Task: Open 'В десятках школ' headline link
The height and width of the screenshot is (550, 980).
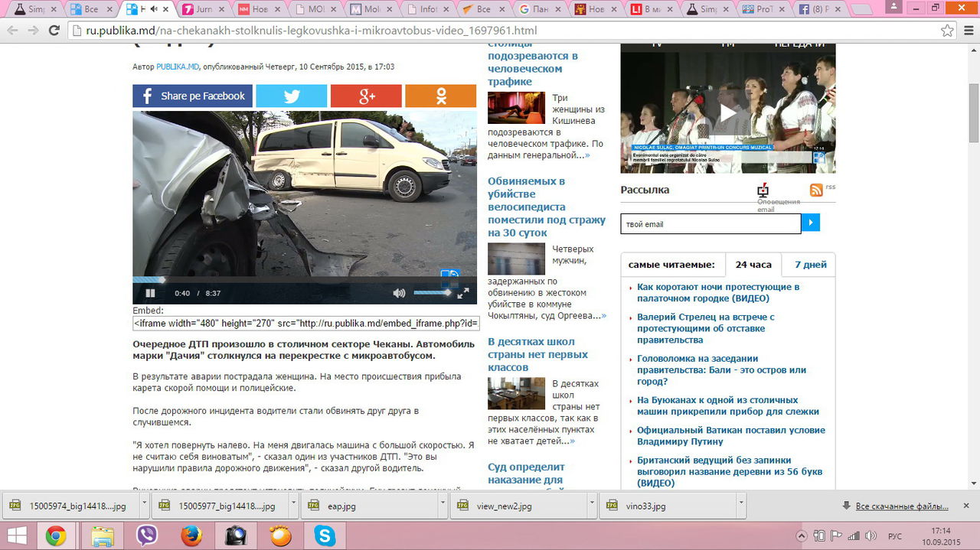Action: [x=537, y=354]
